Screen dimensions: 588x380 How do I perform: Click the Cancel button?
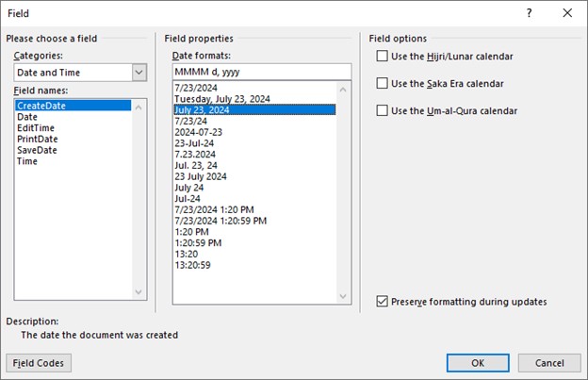point(549,363)
